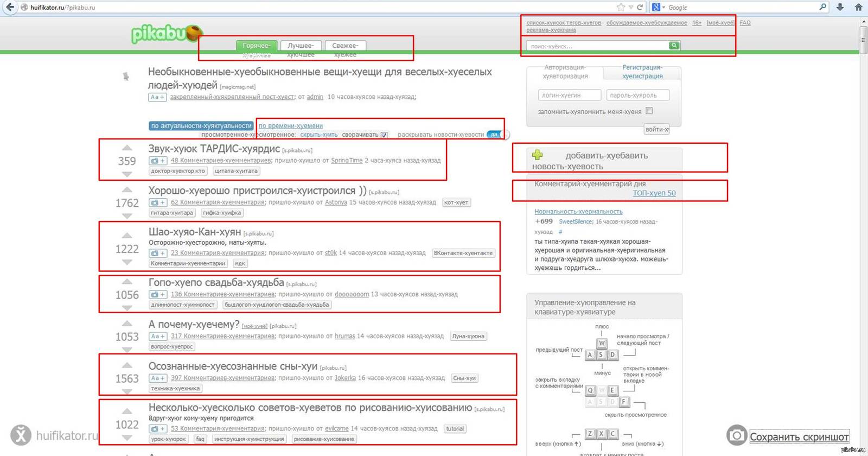This screenshot has width=868, height=456.
Task: Click the pikabu logo
Action: 167,34
